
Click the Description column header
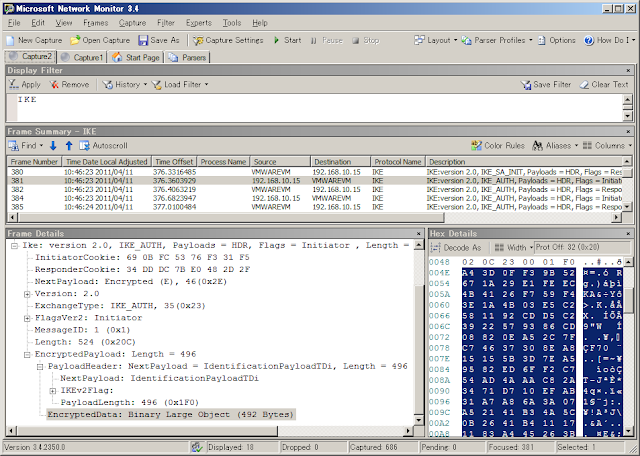tap(524, 162)
